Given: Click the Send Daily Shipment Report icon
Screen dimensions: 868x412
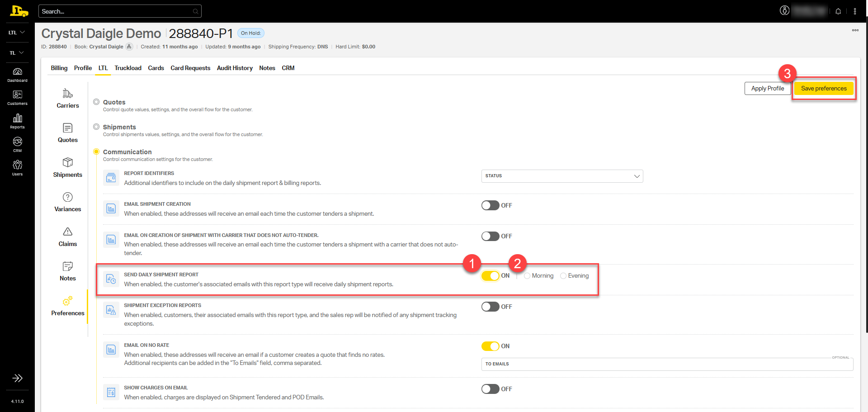Looking at the screenshot, I should coord(111,279).
